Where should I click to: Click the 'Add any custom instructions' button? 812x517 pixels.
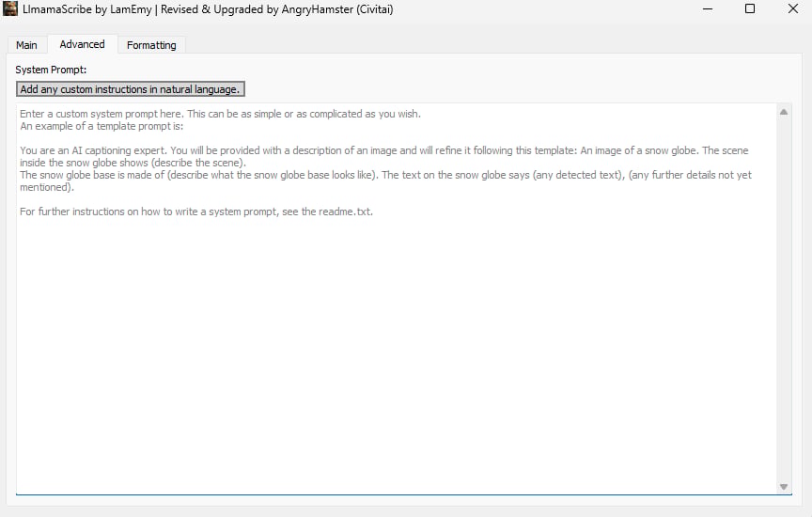pyautogui.click(x=130, y=89)
